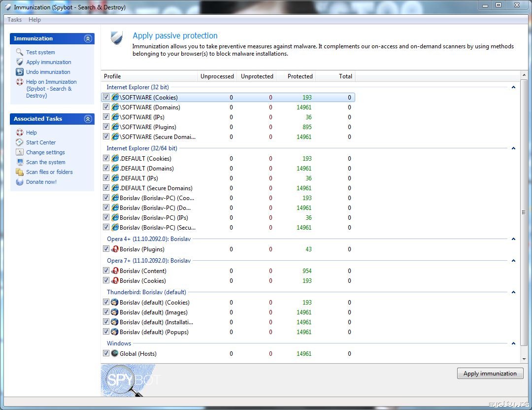Open the Tasks menu

(15, 20)
